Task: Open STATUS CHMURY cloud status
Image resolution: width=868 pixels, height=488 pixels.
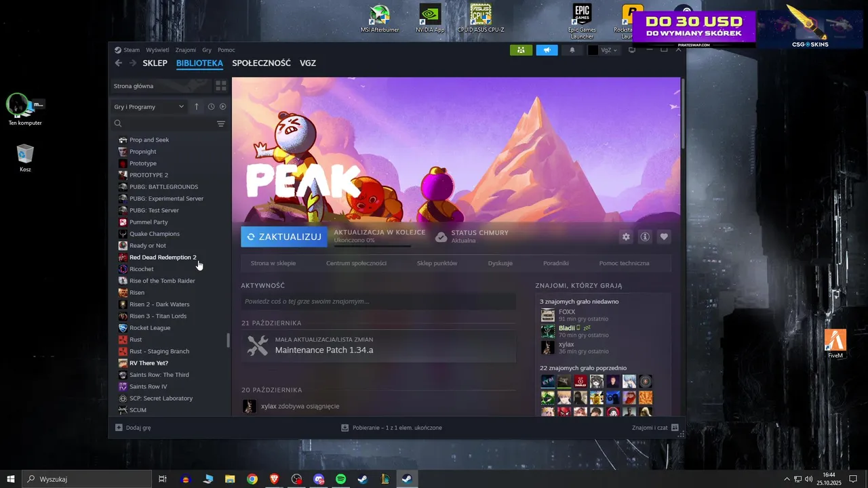Action: 472,237
